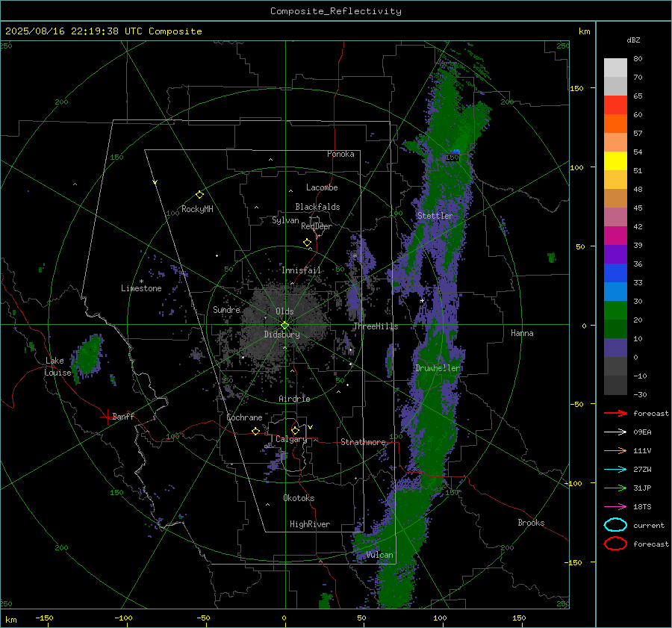This screenshot has width=672, height=628.
Task: Click the RockyMH label
Action: point(197,209)
